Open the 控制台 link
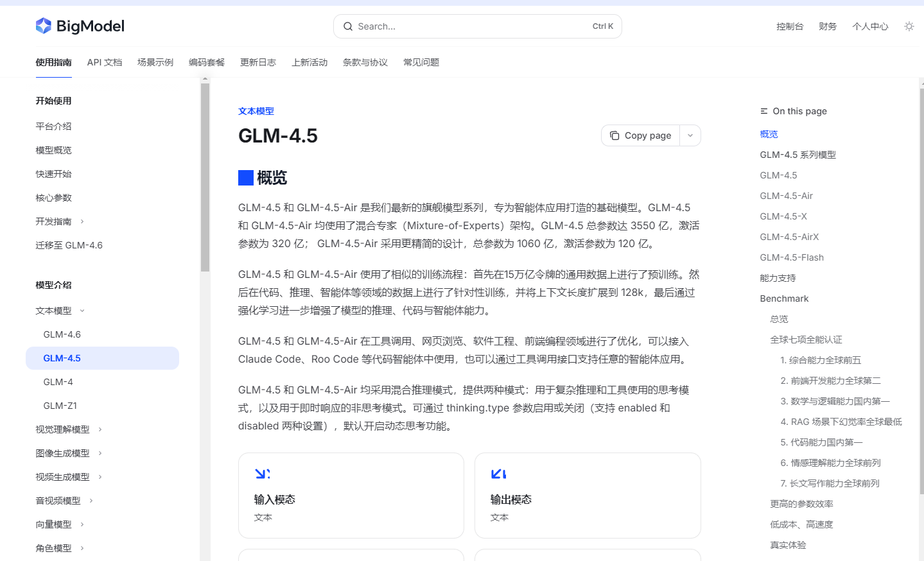 790,26
